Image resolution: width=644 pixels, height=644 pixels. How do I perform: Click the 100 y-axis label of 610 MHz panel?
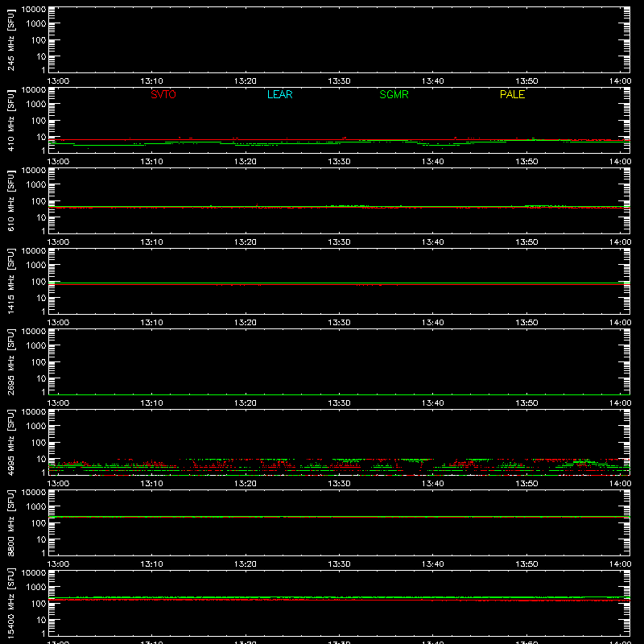pos(39,201)
